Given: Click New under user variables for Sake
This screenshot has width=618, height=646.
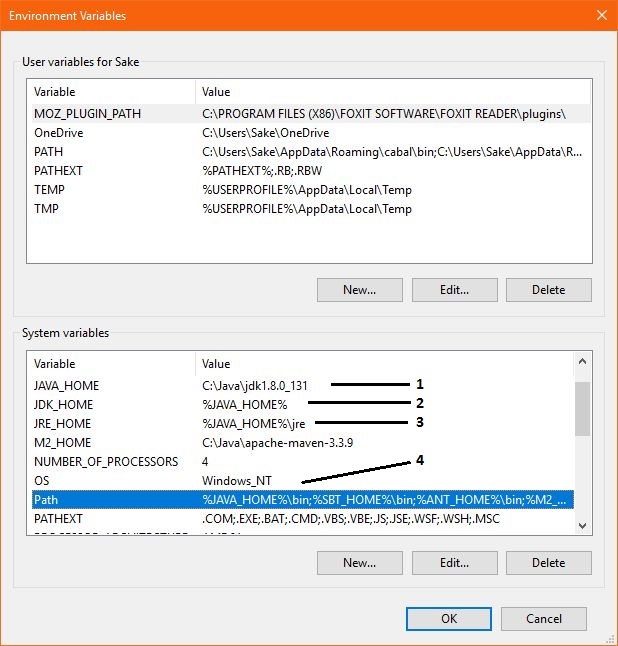Looking at the screenshot, I should (x=360, y=290).
